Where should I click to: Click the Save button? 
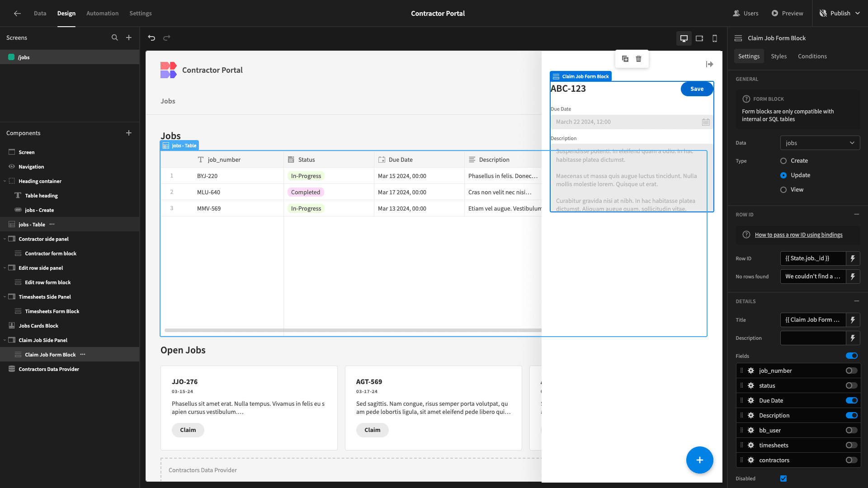pos(697,89)
